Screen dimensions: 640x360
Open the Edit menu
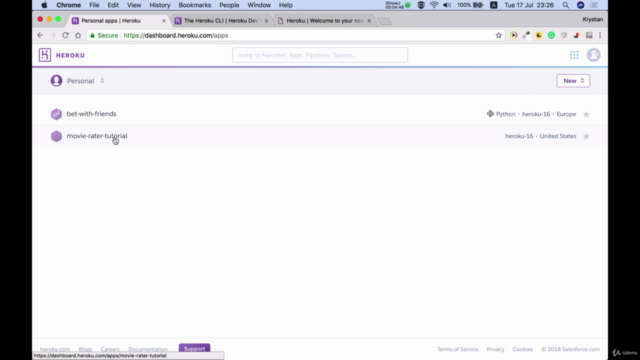coord(113,5)
